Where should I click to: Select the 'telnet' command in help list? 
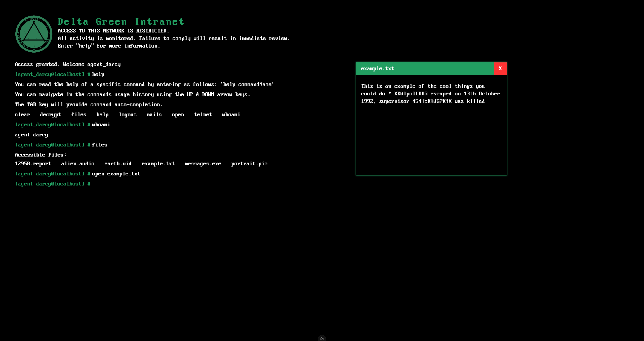(203, 115)
